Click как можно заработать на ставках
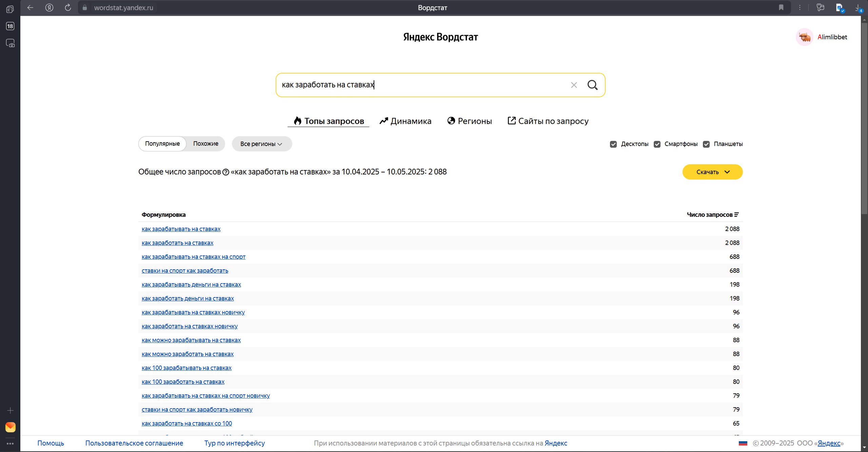The height and width of the screenshot is (452, 868). coord(188,354)
